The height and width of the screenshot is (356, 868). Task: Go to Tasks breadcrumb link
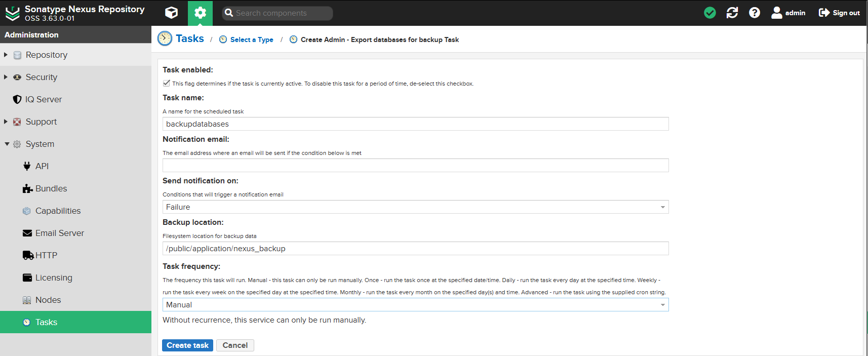click(190, 38)
